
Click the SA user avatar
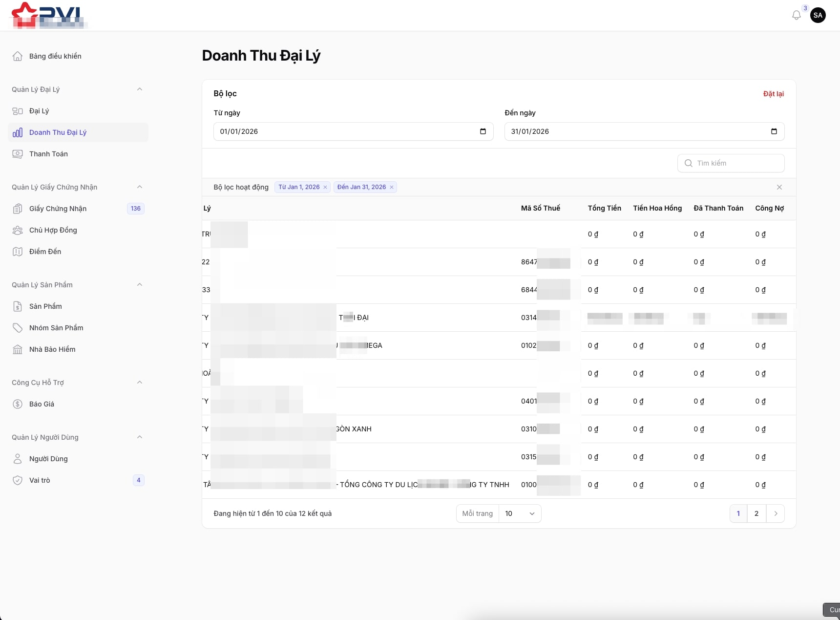[818, 15]
